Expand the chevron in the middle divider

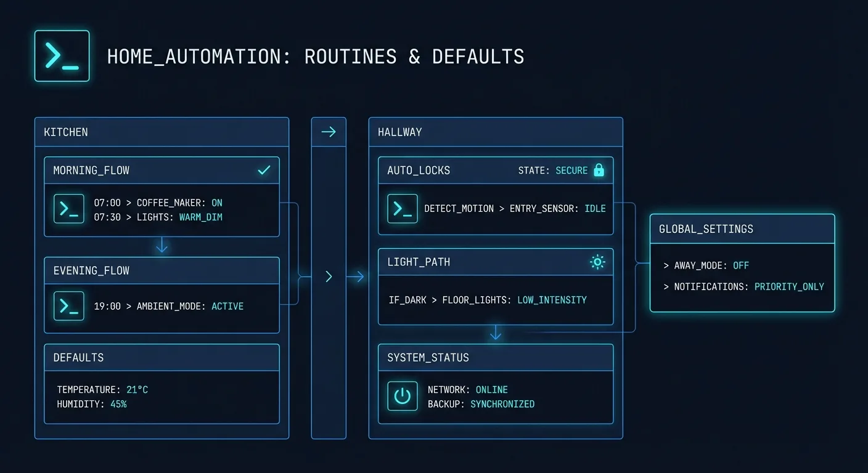tap(329, 277)
